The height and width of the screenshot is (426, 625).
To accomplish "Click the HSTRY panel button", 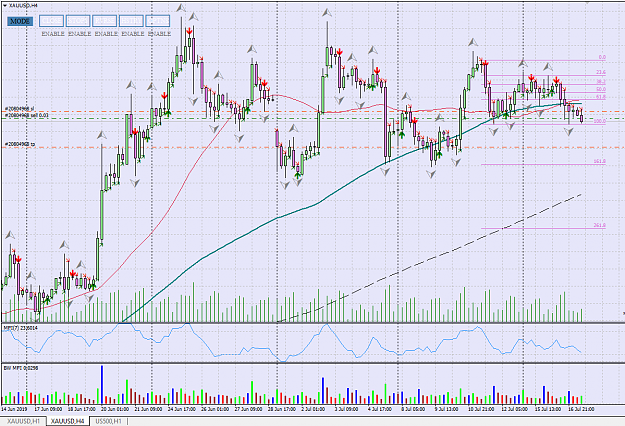I will pyautogui.click(x=132, y=21).
